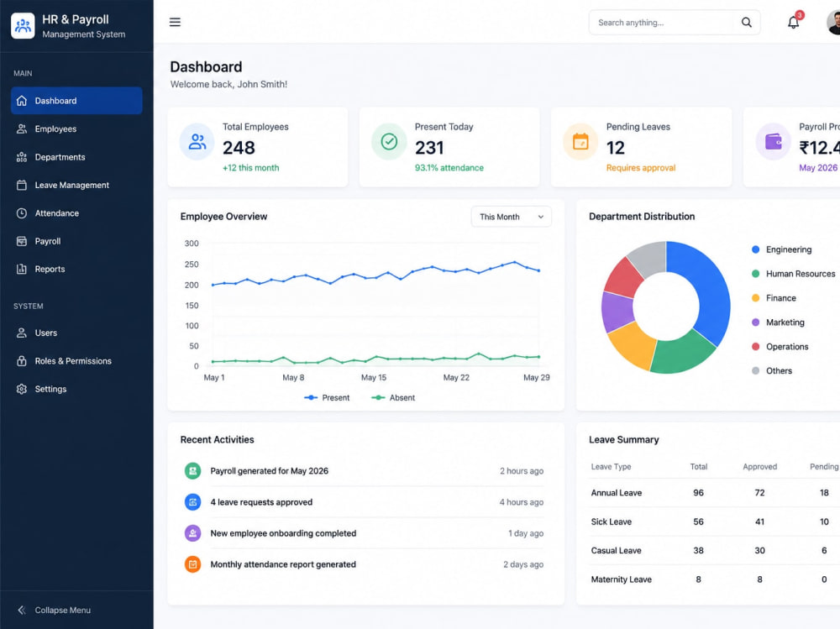Click the "Requires approval" text
Image resolution: width=840 pixels, height=629 pixels.
point(641,168)
